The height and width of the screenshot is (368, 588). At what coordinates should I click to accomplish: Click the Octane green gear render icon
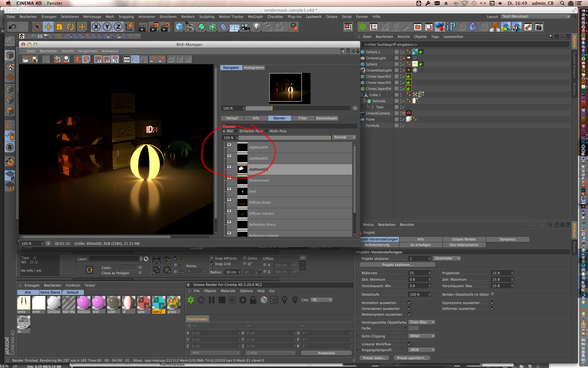click(363, 27)
